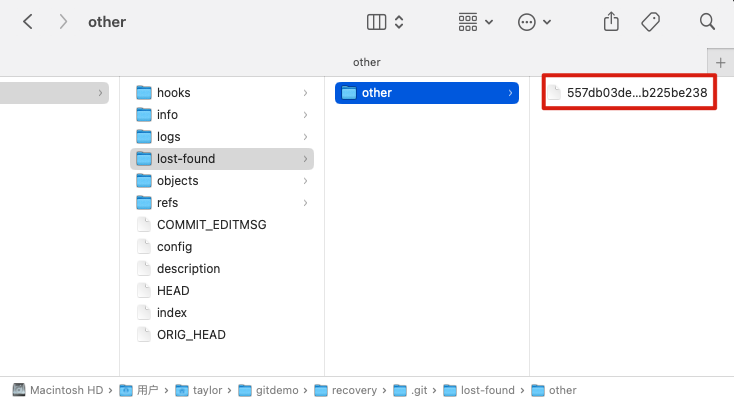Select the logs folder

(x=222, y=137)
